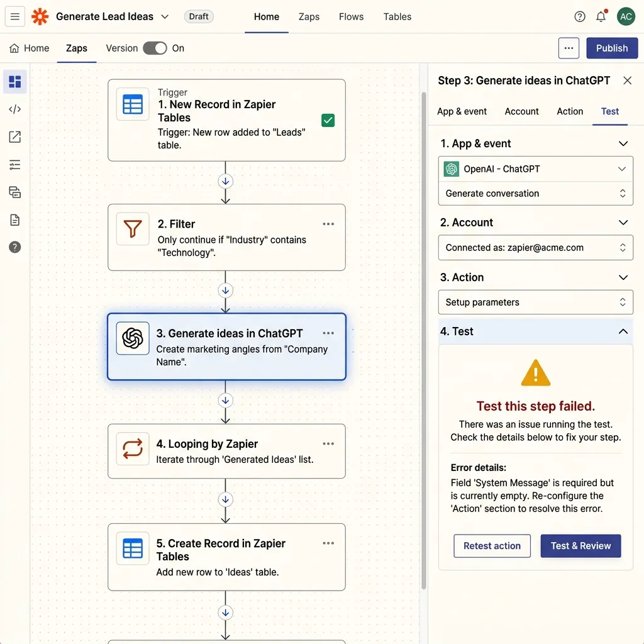The width and height of the screenshot is (644, 644).
Task: Click the green checkmark on trigger step
Action: 328,120
